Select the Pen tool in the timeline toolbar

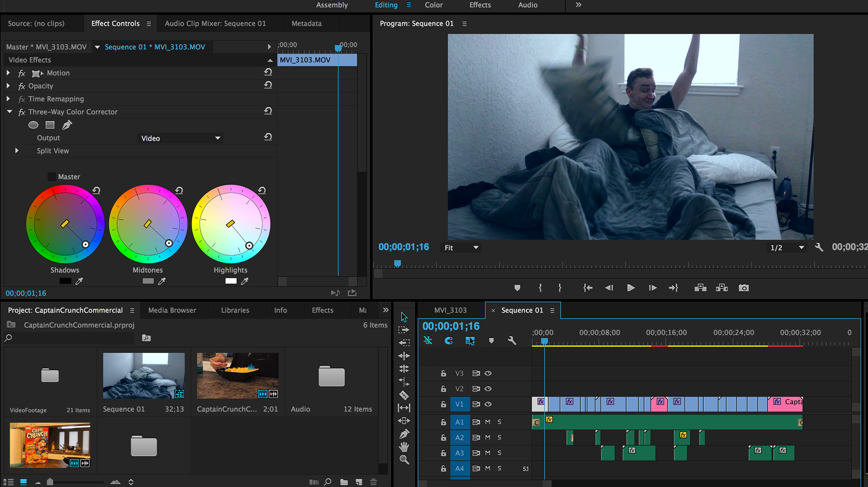click(404, 434)
